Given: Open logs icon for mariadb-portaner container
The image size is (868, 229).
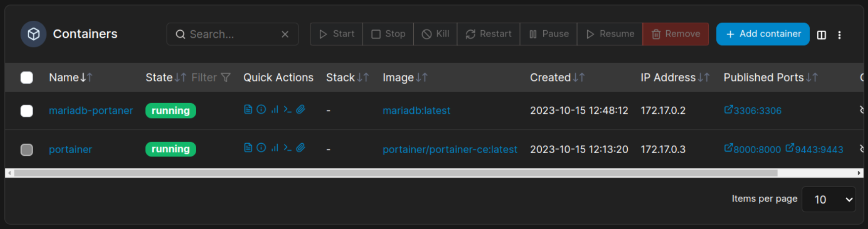Looking at the screenshot, I should 248,110.
